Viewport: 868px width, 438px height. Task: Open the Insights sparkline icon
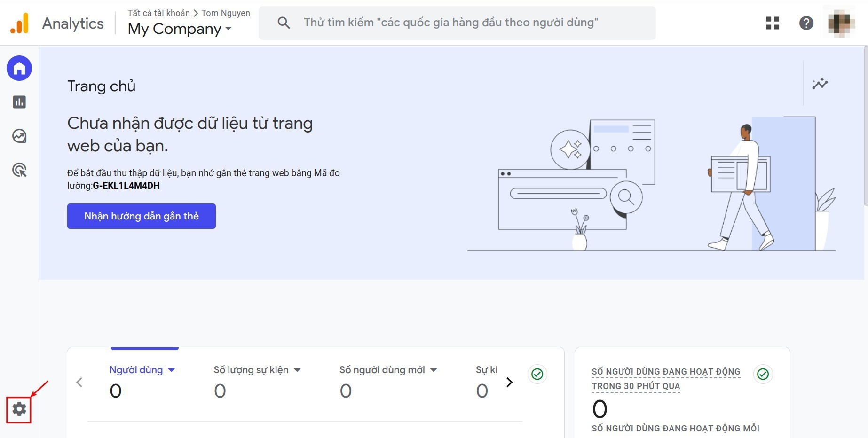[x=820, y=84]
